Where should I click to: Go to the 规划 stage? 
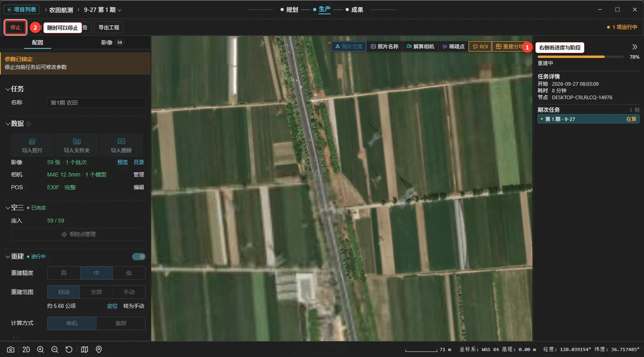289,10
